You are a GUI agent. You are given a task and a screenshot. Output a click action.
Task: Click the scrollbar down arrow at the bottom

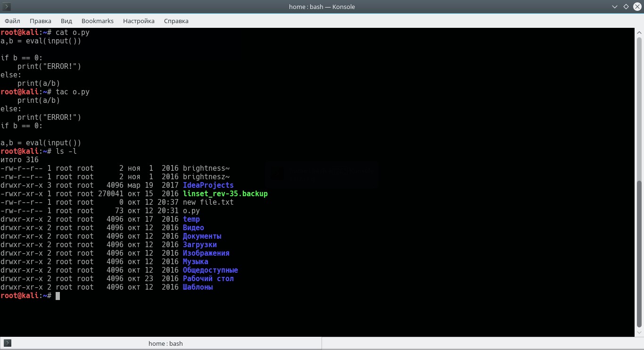coord(639,332)
